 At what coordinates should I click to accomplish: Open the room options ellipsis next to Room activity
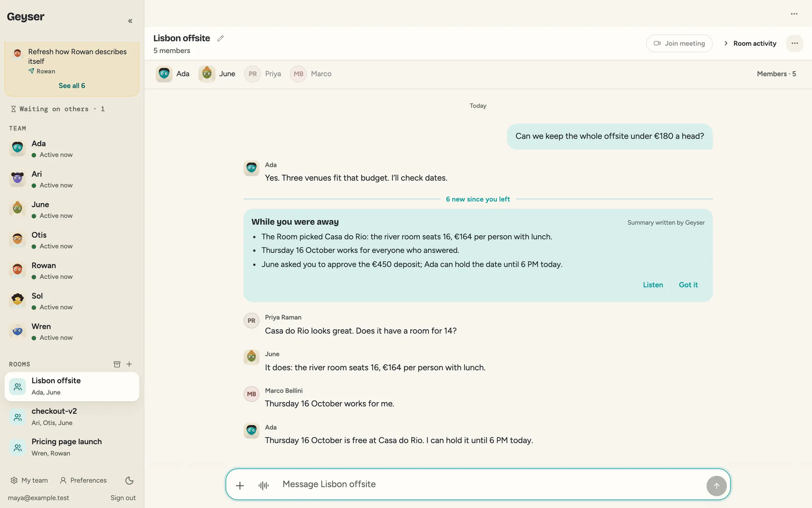click(x=795, y=43)
